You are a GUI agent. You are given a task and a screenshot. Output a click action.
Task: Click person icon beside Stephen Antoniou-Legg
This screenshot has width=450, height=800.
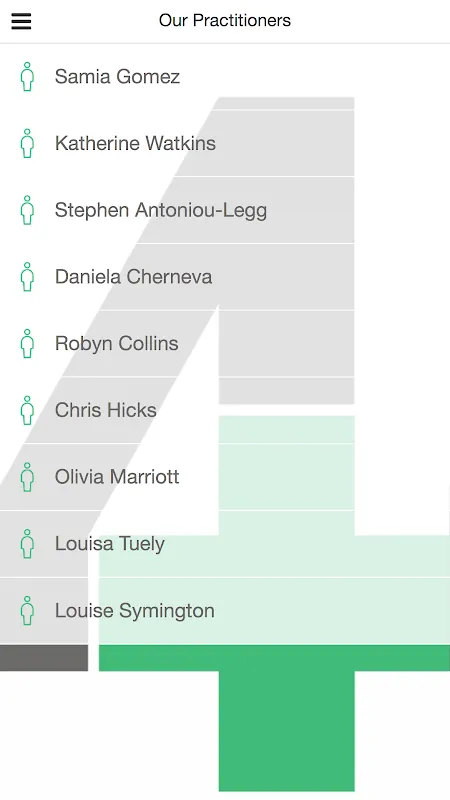[28, 210]
